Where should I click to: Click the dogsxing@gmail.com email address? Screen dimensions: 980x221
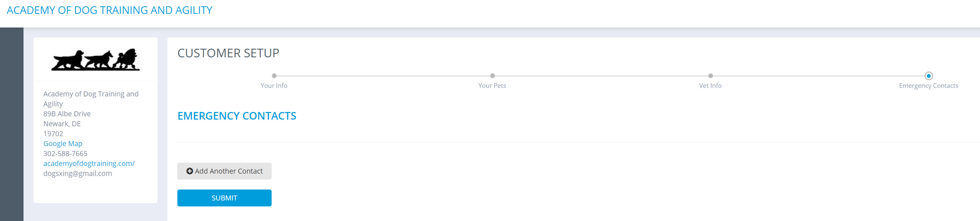pyautogui.click(x=78, y=173)
